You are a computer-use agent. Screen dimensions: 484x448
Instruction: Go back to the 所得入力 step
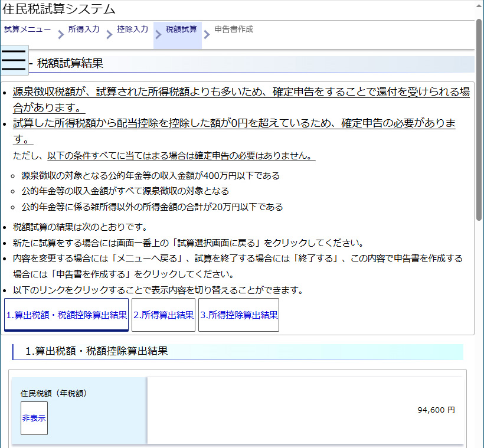click(x=83, y=29)
